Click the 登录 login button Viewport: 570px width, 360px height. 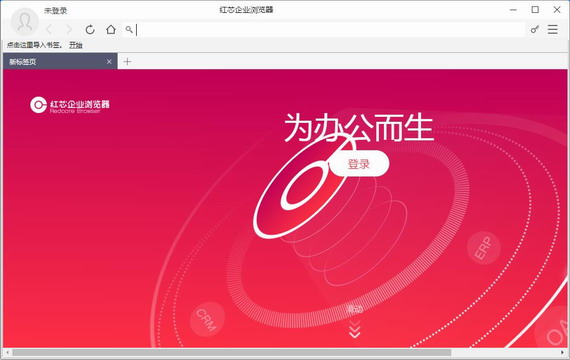[x=359, y=164]
